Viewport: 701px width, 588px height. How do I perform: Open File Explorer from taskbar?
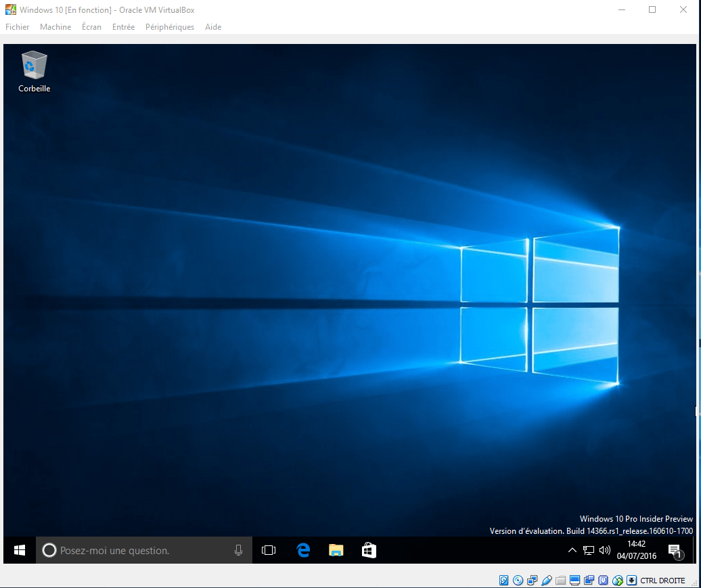(x=336, y=550)
